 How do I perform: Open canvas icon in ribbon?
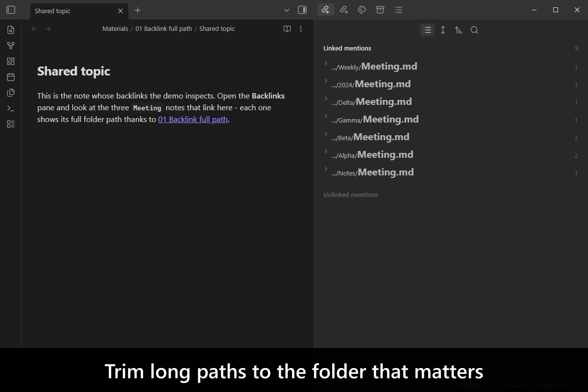point(11,61)
